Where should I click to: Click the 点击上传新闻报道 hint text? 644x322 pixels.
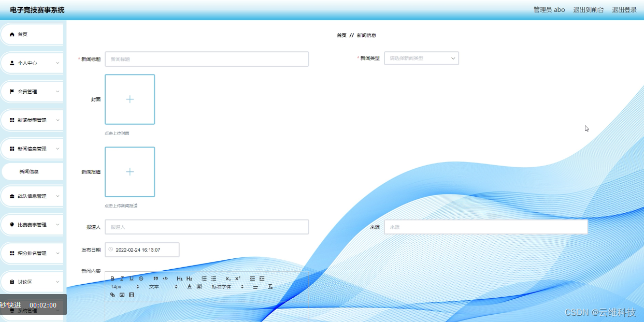click(x=121, y=206)
